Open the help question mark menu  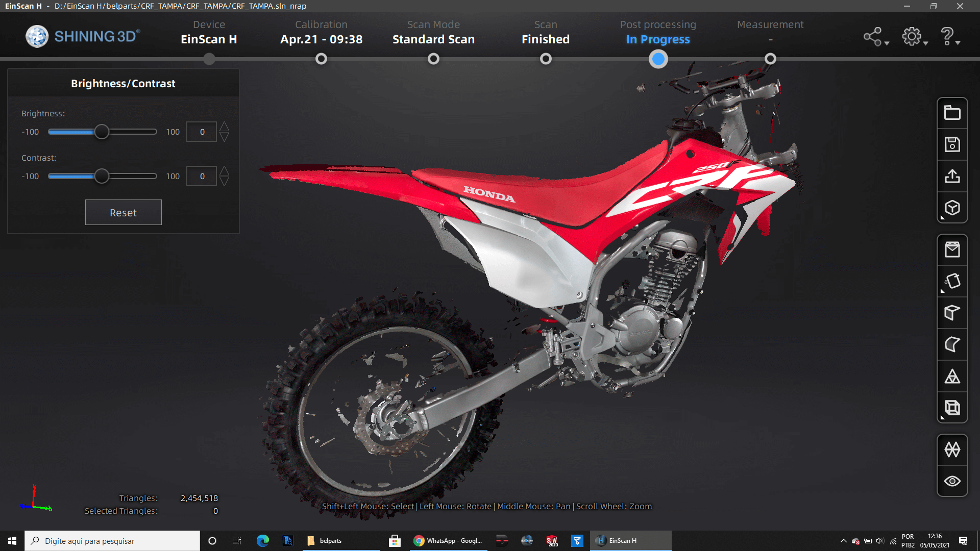tap(950, 37)
